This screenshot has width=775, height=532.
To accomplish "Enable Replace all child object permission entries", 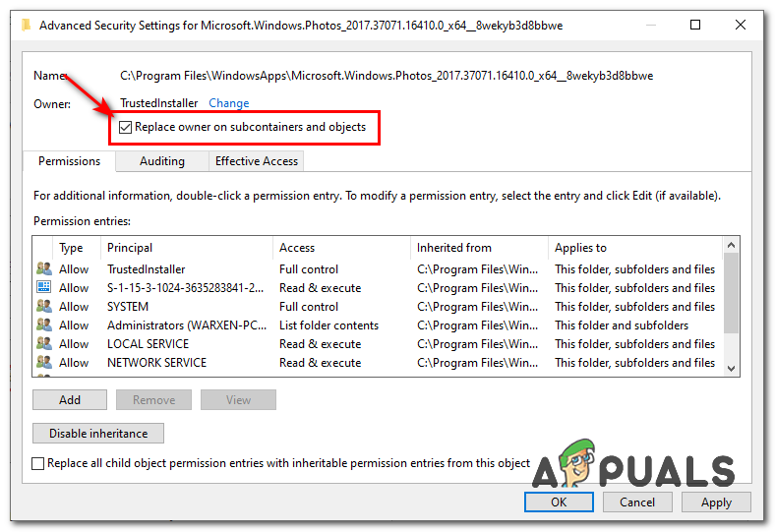I will coord(39,463).
